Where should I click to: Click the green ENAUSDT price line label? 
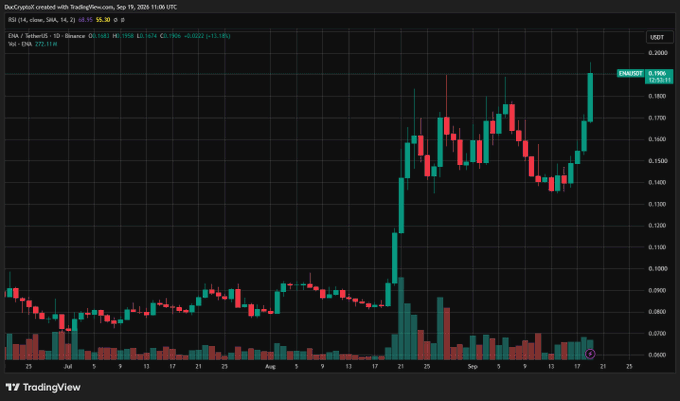pos(631,74)
